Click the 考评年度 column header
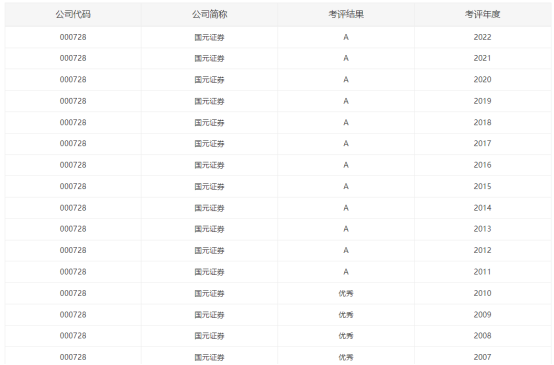Viewport: 554px width, 365px height. coord(482,14)
